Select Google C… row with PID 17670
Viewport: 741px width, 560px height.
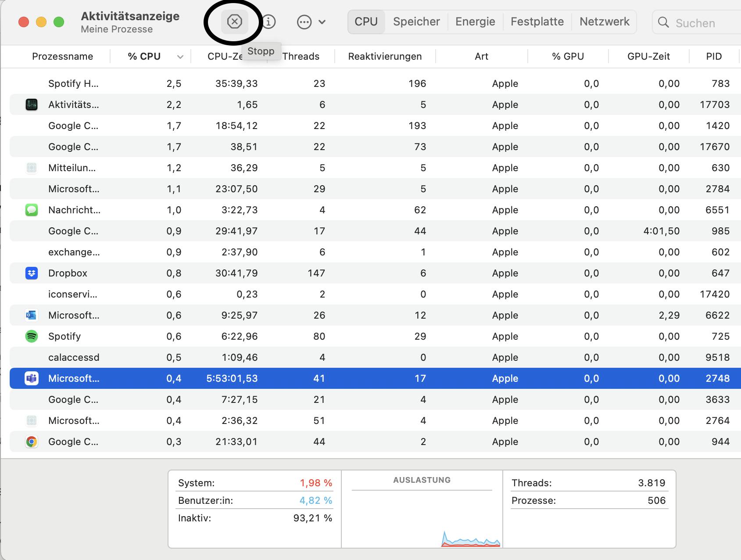[x=375, y=147]
